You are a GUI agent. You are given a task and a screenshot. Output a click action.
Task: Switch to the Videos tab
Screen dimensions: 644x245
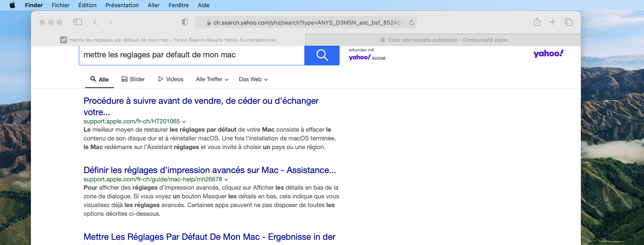click(x=171, y=79)
